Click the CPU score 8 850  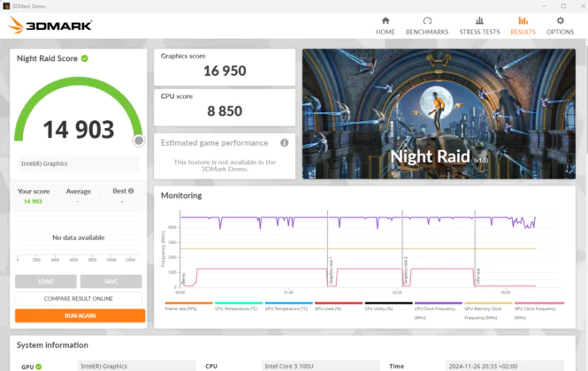(x=225, y=111)
